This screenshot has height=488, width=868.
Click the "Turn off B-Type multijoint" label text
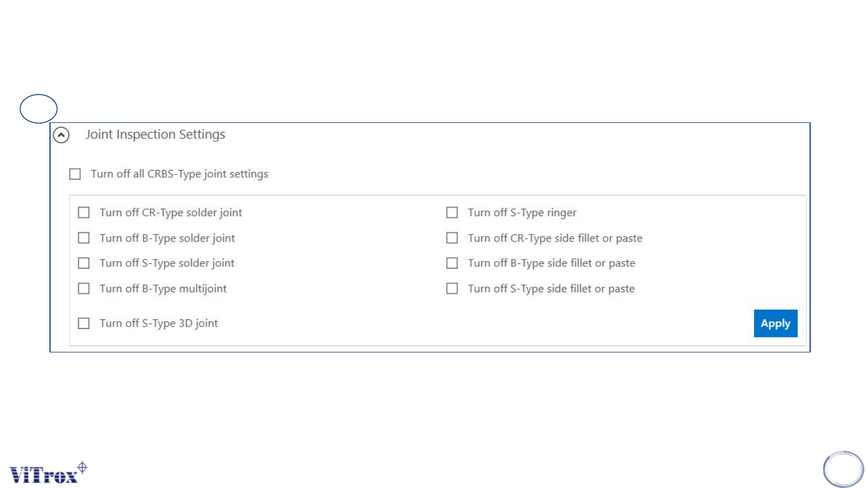163,289
